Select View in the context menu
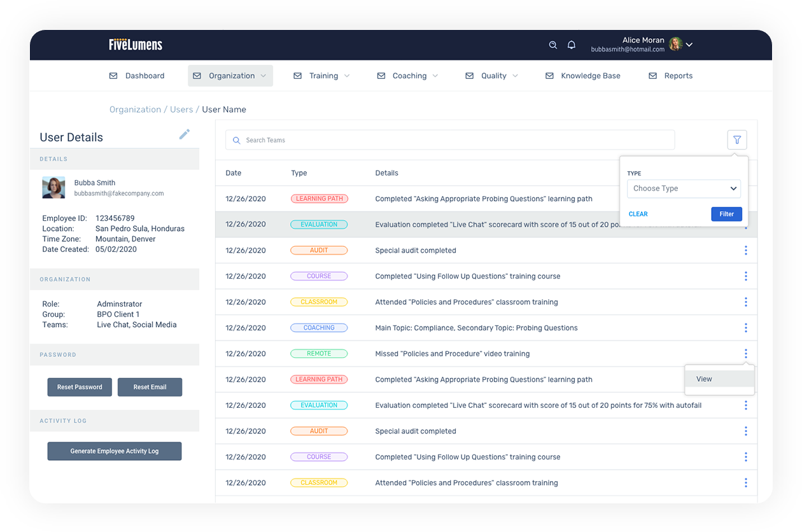 [x=719, y=379]
